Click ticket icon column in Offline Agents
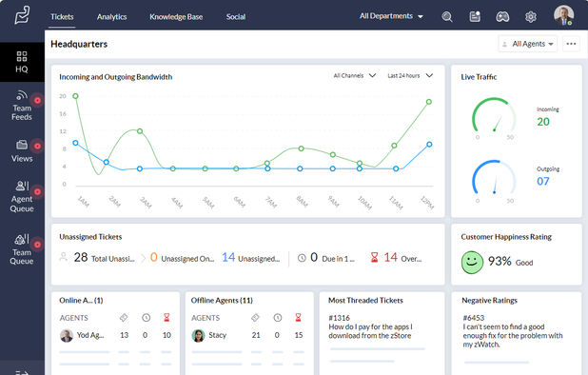This screenshot has height=375, width=588. coord(255,318)
